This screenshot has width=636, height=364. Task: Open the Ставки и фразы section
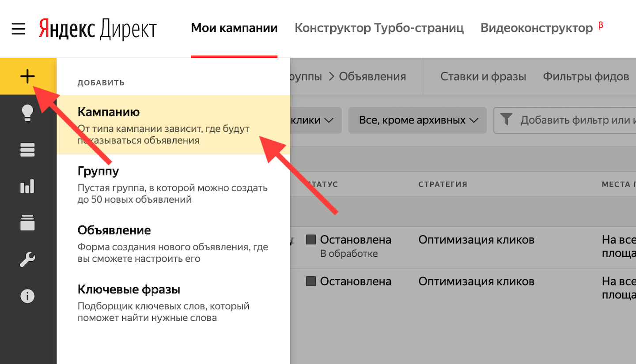click(483, 77)
